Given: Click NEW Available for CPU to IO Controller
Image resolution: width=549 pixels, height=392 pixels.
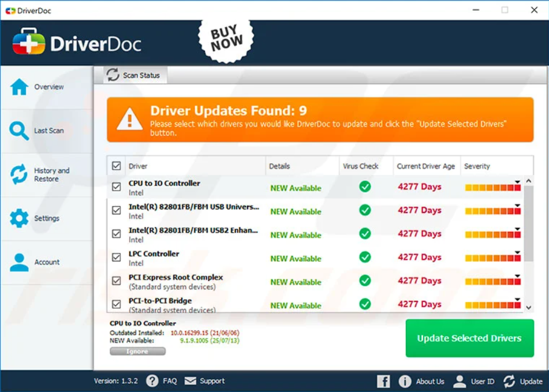Looking at the screenshot, I should [x=296, y=188].
